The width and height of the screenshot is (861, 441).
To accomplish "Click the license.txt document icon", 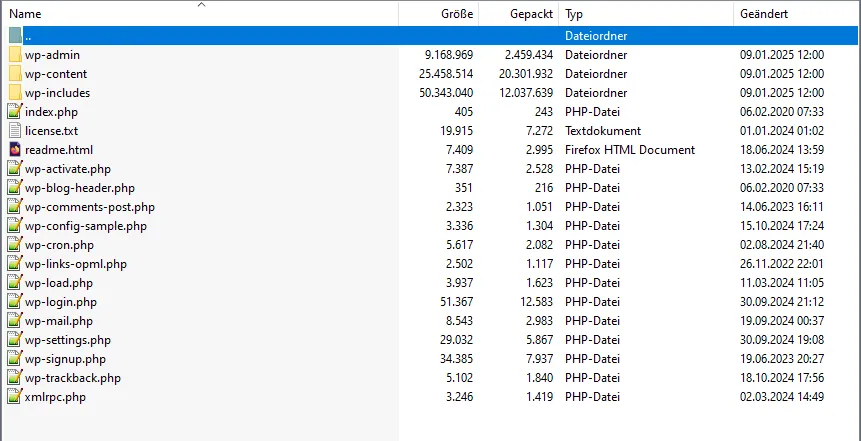I will pyautogui.click(x=15, y=131).
